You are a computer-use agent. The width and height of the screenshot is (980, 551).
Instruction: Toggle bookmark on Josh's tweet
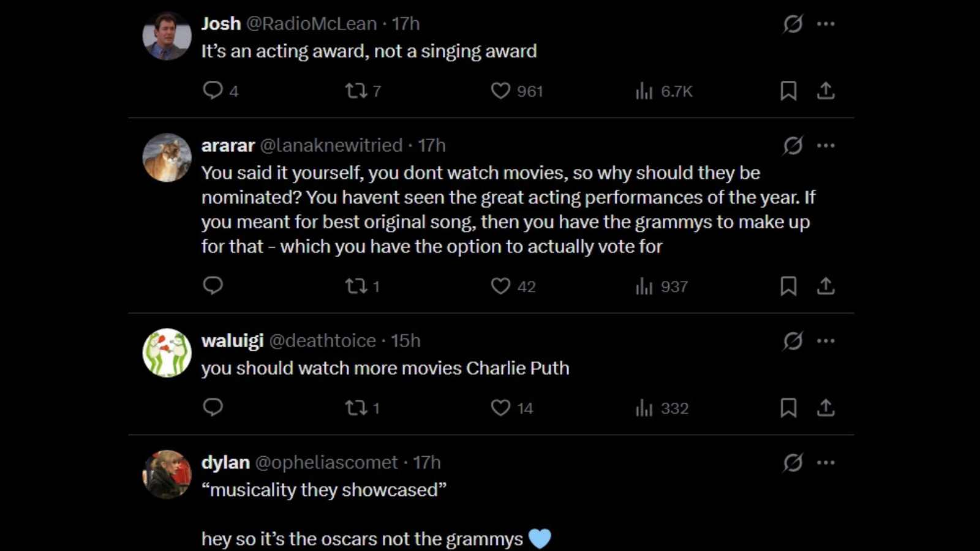tap(788, 91)
